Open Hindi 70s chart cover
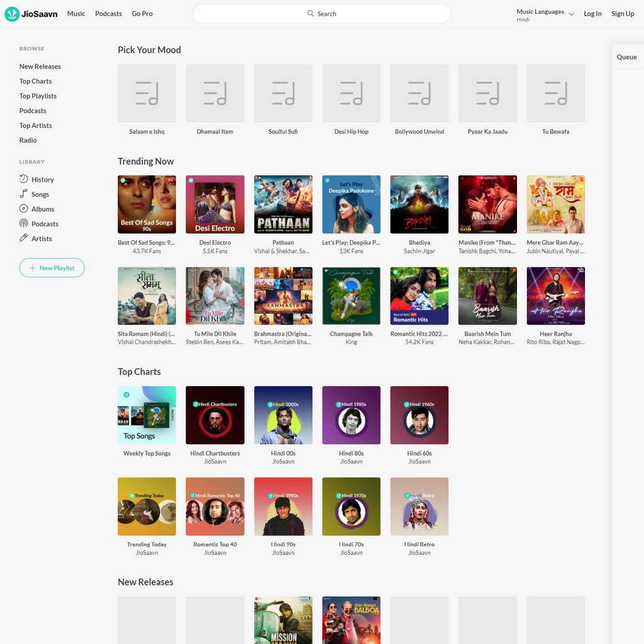 [351, 506]
